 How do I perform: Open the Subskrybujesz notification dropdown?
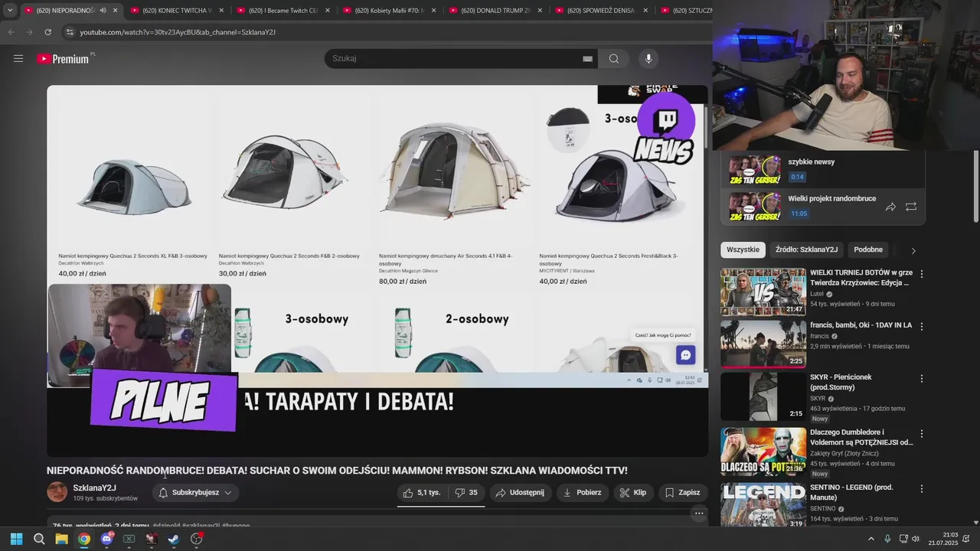click(195, 493)
